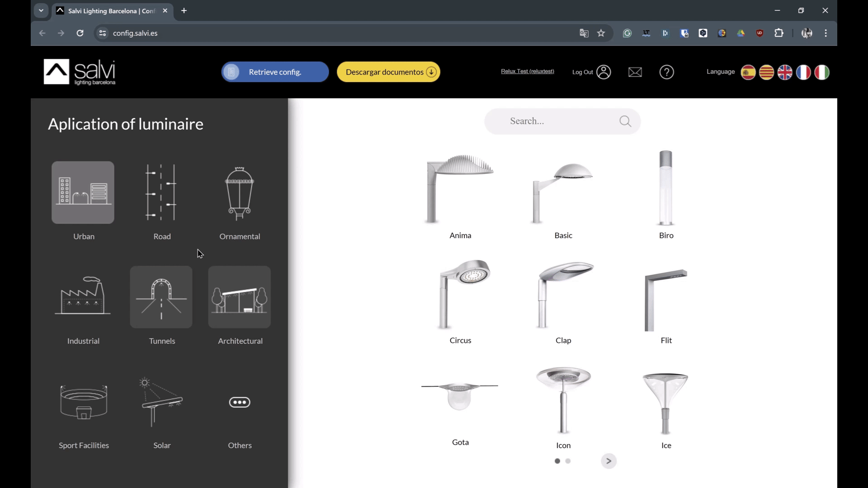
Task: Select the Urban application icon
Action: click(83, 192)
